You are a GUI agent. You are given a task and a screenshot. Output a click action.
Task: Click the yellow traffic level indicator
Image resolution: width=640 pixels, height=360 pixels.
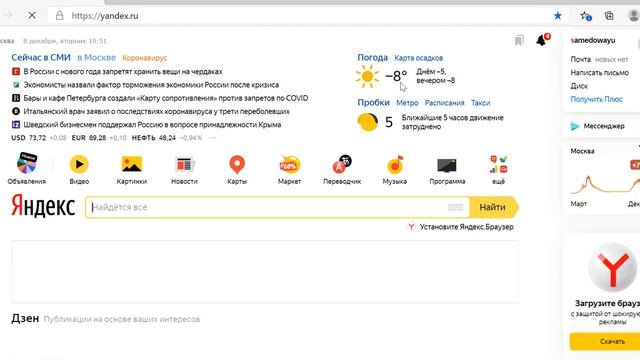click(367, 122)
